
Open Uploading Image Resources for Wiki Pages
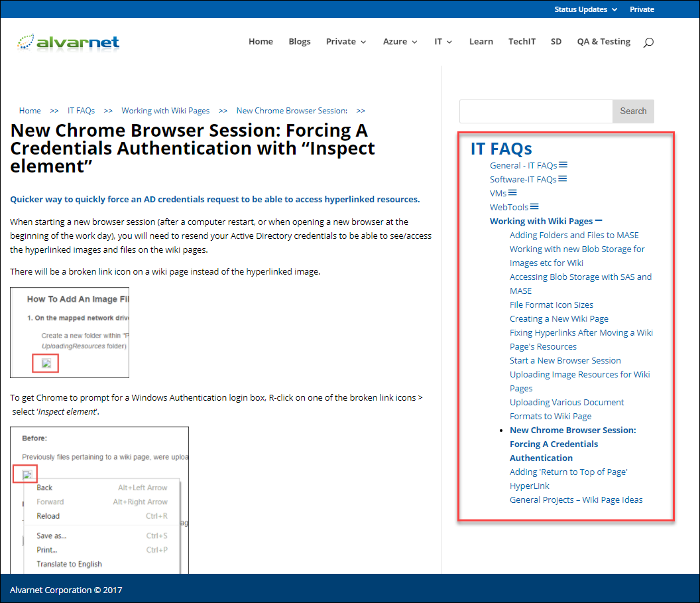tap(580, 381)
